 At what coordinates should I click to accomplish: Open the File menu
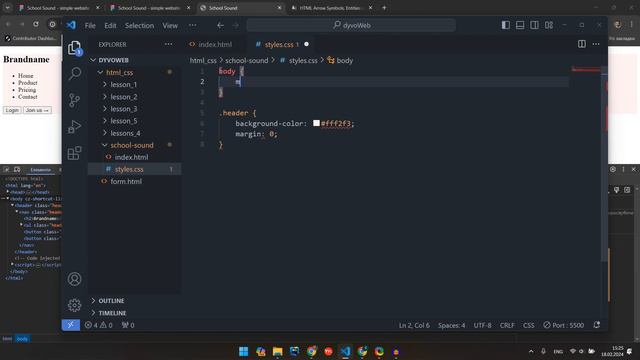point(90,25)
